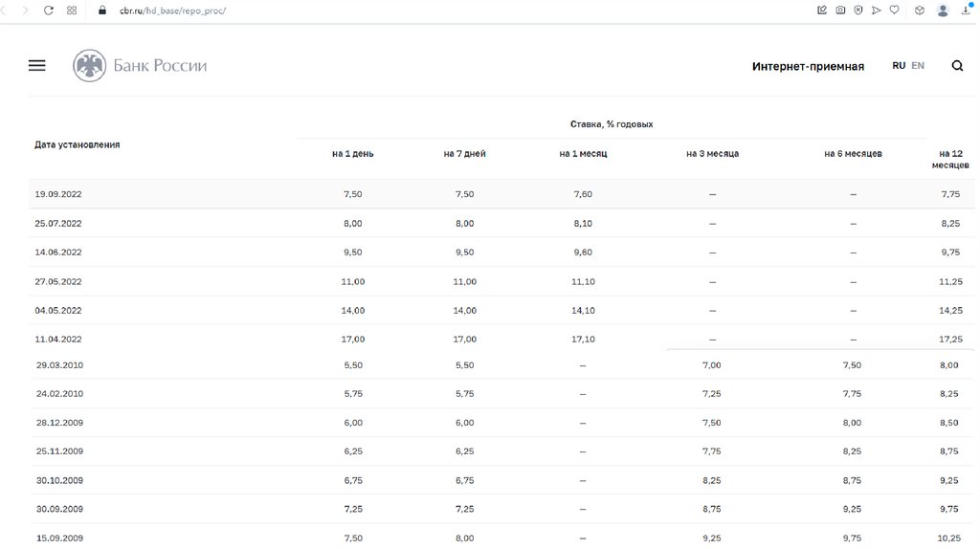
Task: Click the padlock site security icon
Action: (x=101, y=11)
